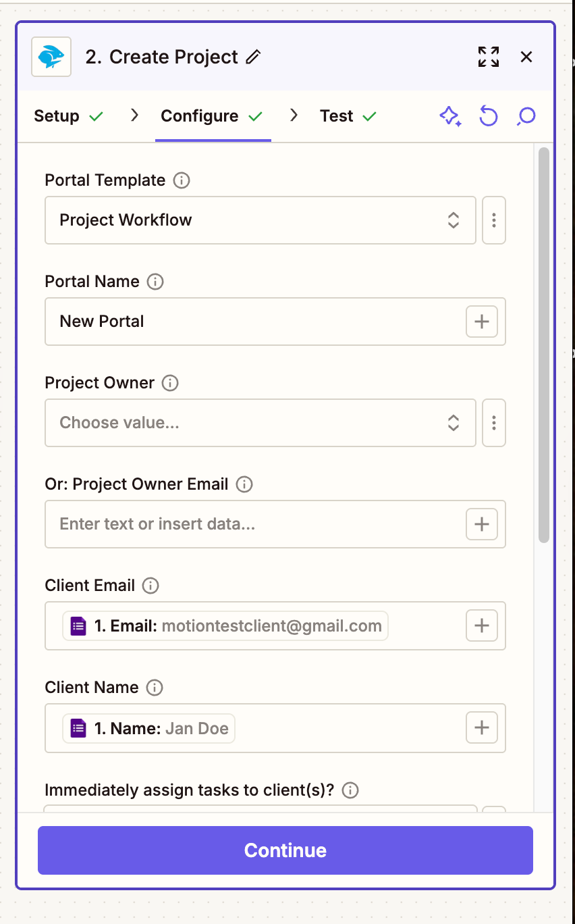Open three-dot options beside Project Owner

tap(494, 423)
